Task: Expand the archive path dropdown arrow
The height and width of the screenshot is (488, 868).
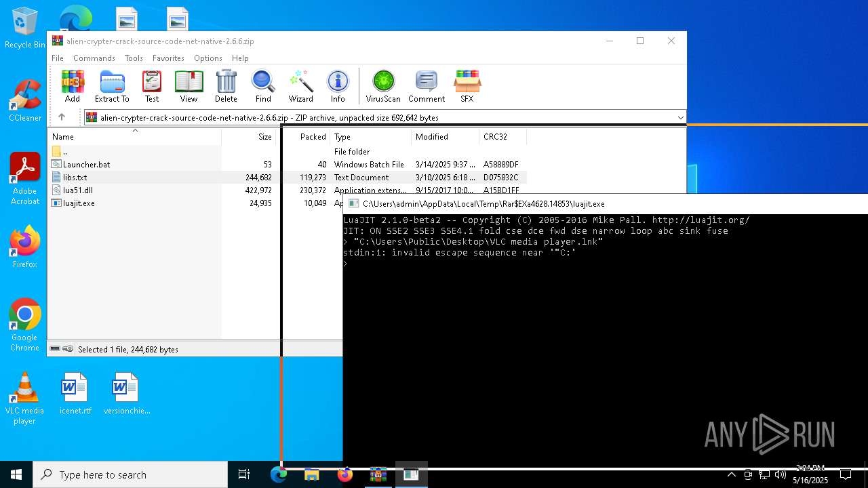Action: (680, 118)
